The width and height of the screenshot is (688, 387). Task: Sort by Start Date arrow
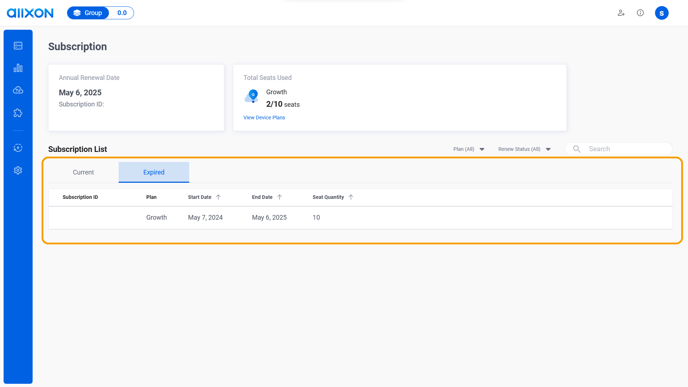pos(219,197)
